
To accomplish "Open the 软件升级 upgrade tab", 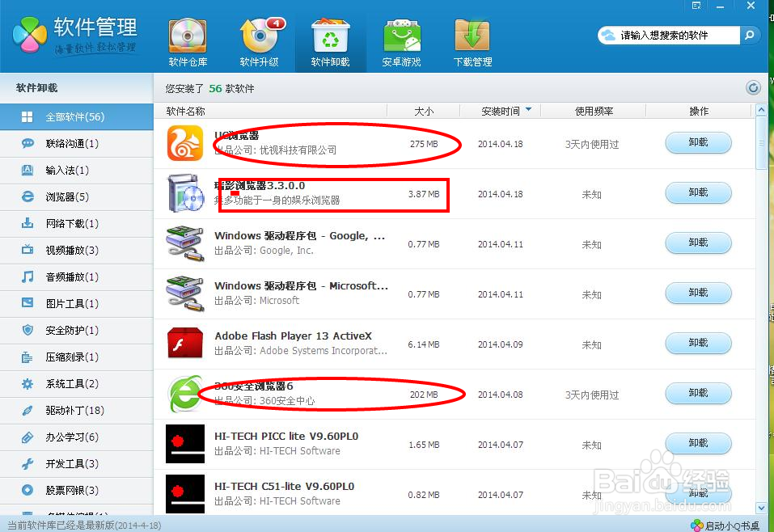I will click(259, 43).
